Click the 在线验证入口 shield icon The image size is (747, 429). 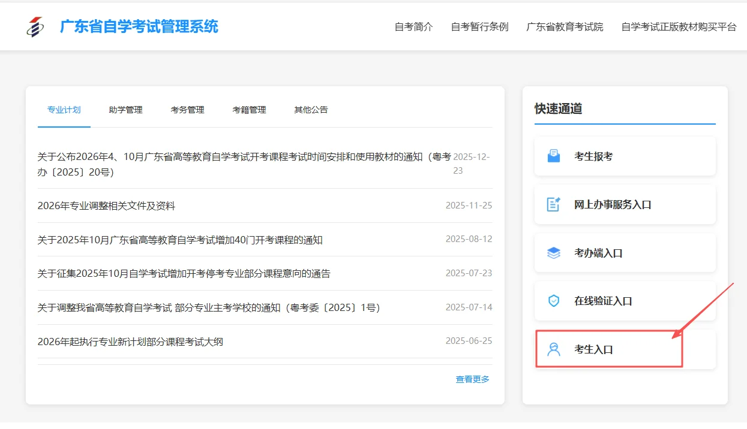pyautogui.click(x=553, y=301)
